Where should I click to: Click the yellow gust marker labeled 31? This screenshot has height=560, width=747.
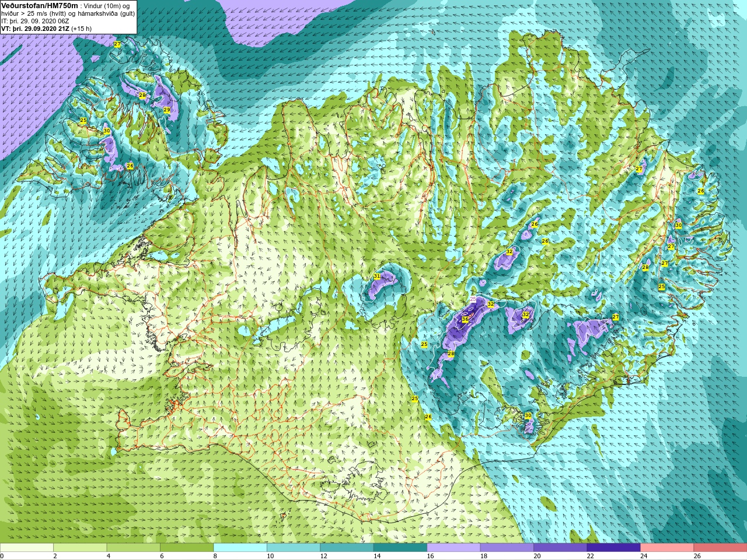click(377, 276)
